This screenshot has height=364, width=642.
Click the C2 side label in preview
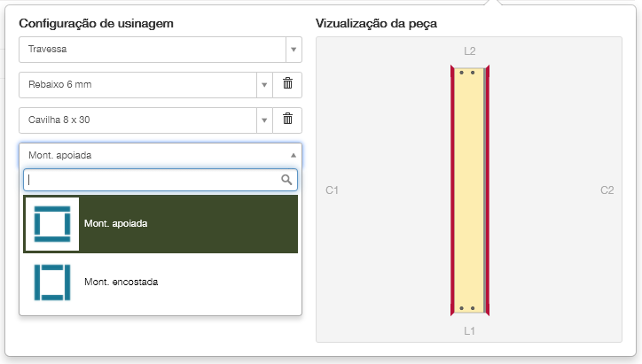click(607, 190)
